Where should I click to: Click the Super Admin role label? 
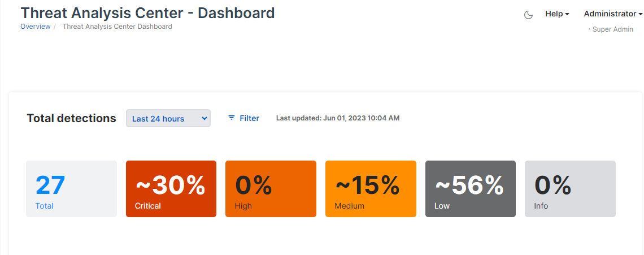[x=612, y=29]
